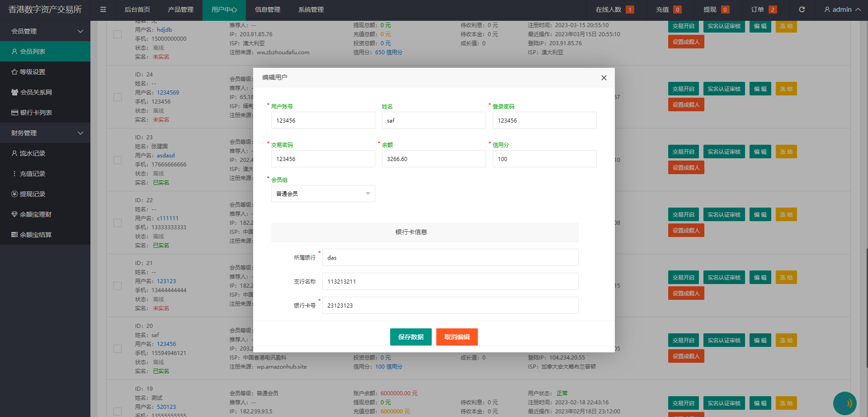Open user profile link asdasd
This screenshot has height=417, width=868.
(165, 155)
